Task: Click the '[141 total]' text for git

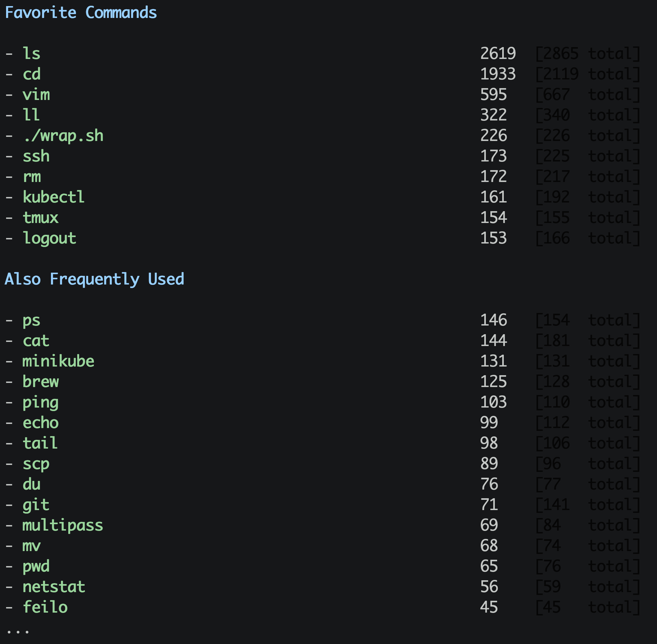Action: (x=588, y=505)
